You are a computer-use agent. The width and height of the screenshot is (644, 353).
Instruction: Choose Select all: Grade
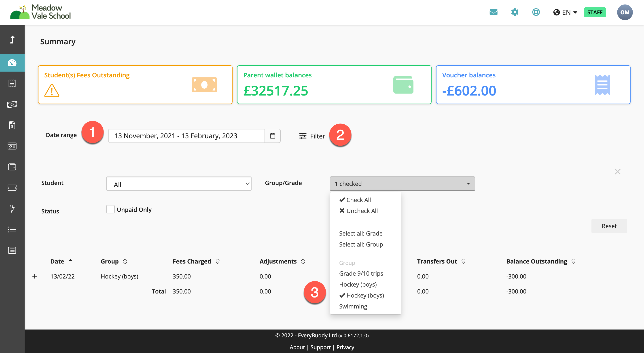click(x=360, y=233)
